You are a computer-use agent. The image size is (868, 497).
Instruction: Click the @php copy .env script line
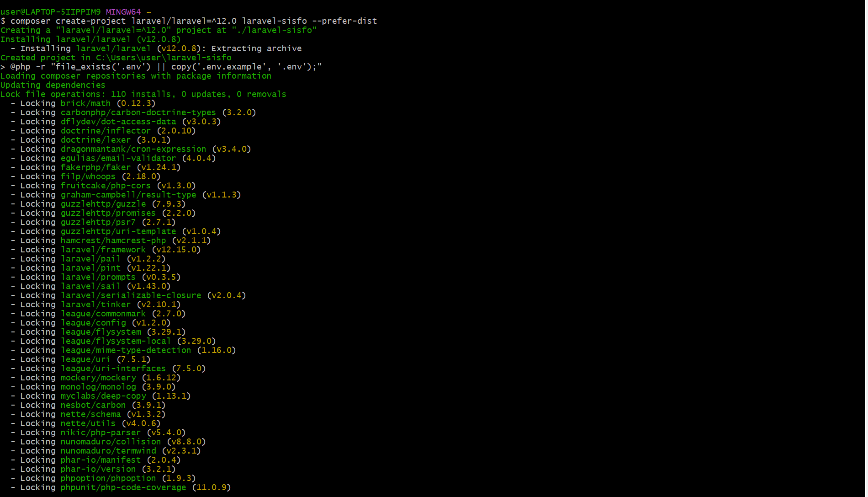tap(161, 67)
